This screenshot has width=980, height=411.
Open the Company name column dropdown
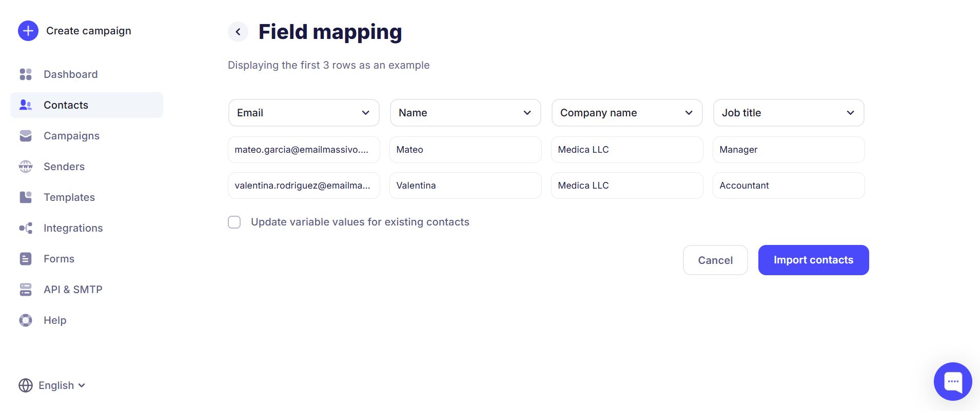coord(626,113)
